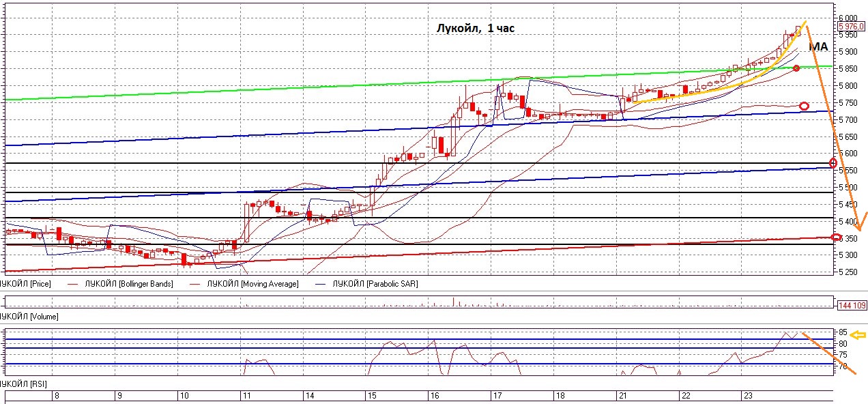Screen dimensions: 868x404
Task: Click the 5 300 price axis label
Action: tap(848, 255)
